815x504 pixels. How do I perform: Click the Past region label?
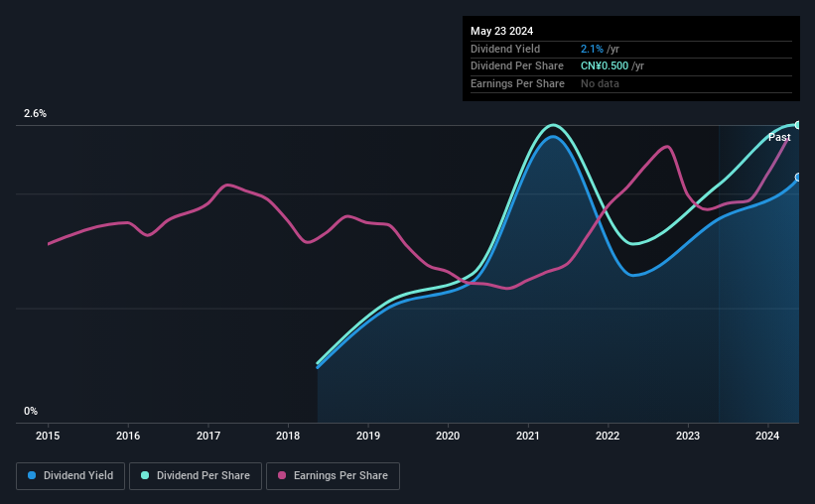point(779,137)
